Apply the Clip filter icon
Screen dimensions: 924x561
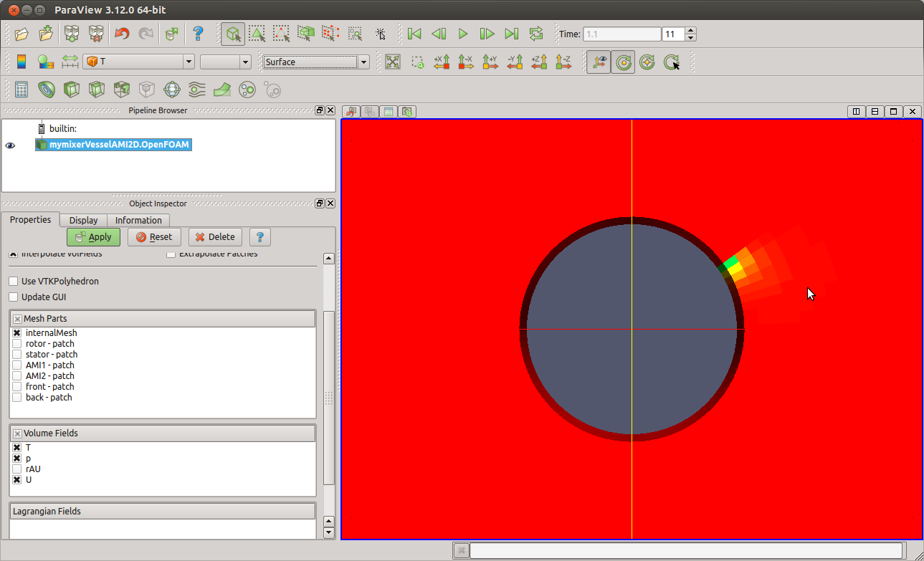pyautogui.click(x=71, y=90)
